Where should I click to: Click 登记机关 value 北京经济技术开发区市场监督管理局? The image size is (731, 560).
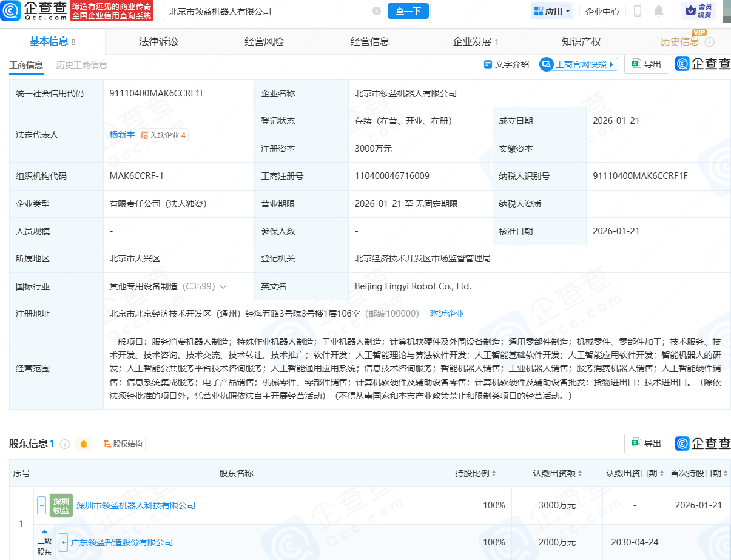pos(422,258)
